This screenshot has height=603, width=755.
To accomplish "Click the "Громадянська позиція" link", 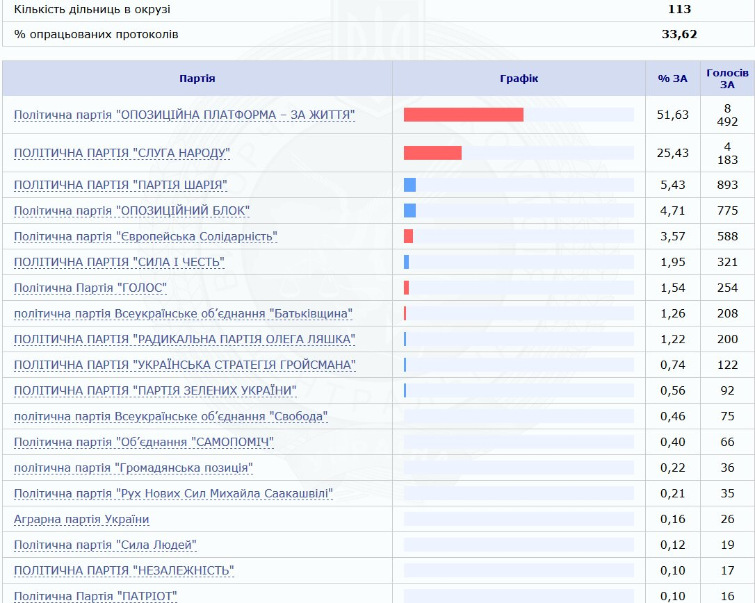I will (x=133, y=468).
